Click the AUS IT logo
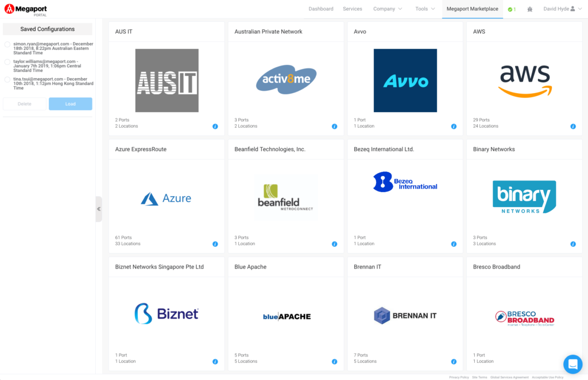Viewport: 588px width, 380px height. click(x=167, y=80)
